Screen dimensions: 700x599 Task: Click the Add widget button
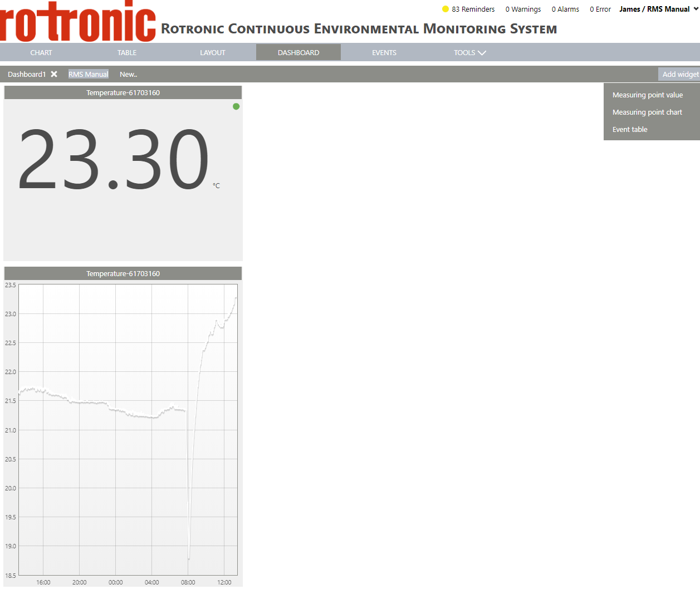pos(680,74)
